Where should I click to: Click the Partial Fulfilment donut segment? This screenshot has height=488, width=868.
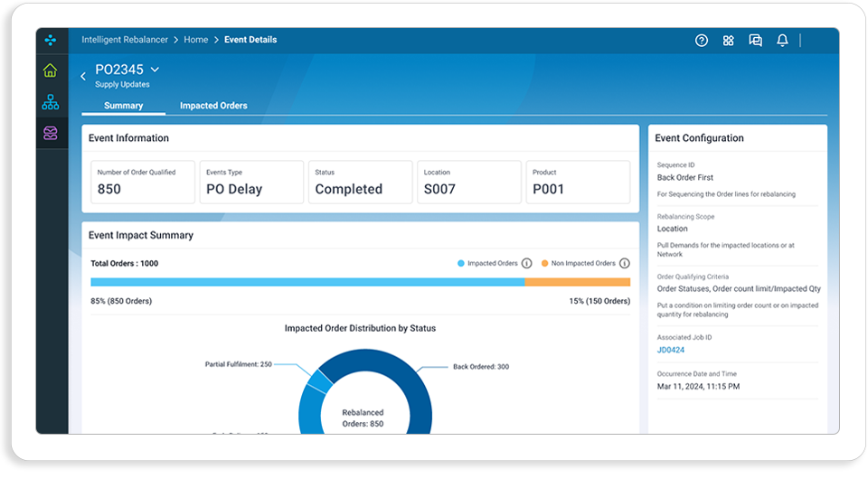[x=319, y=381]
